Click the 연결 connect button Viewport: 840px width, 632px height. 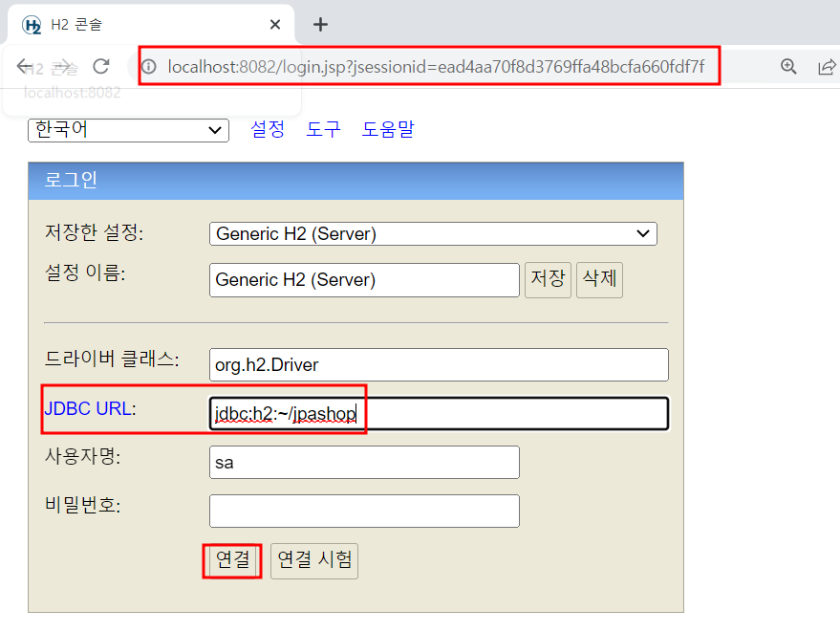click(x=232, y=560)
